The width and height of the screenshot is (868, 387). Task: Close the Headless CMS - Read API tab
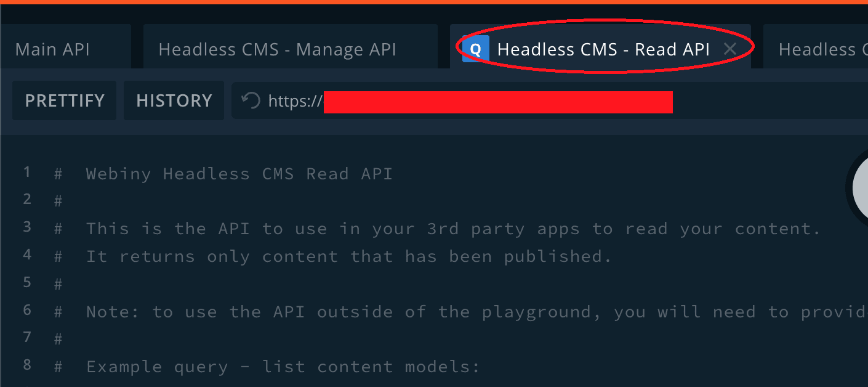tap(730, 49)
